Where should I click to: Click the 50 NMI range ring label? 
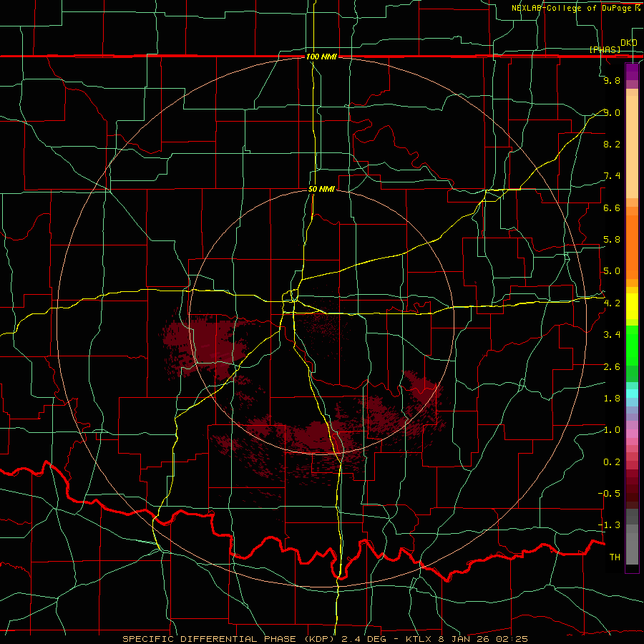(321, 189)
